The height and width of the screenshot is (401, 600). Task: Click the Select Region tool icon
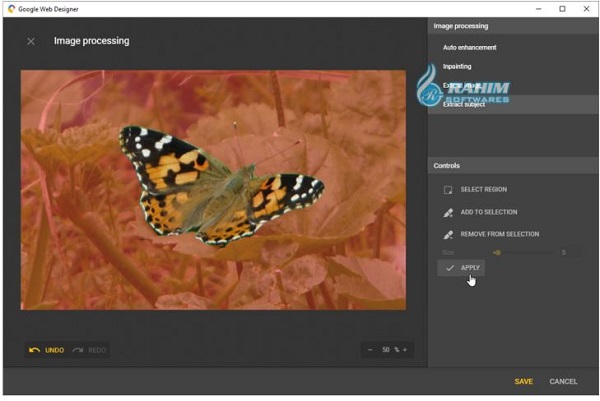[448, 189]
